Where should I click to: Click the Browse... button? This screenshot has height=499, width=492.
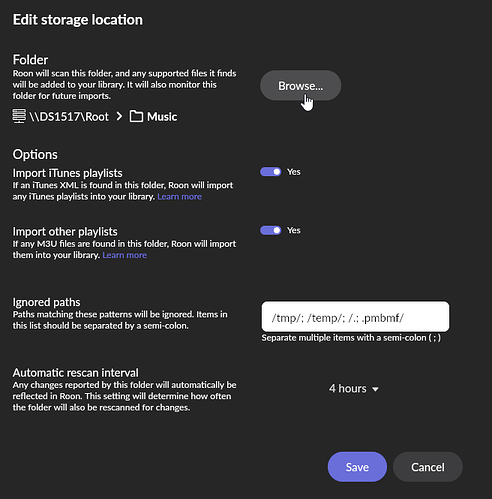coord(300,86)
